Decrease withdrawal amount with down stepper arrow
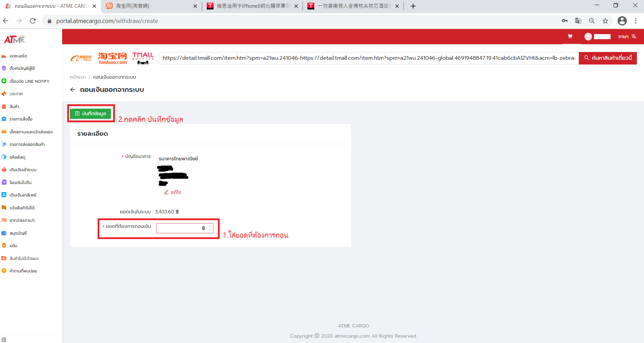The height and width of the screenshot is (343, 644). [210, 231]
